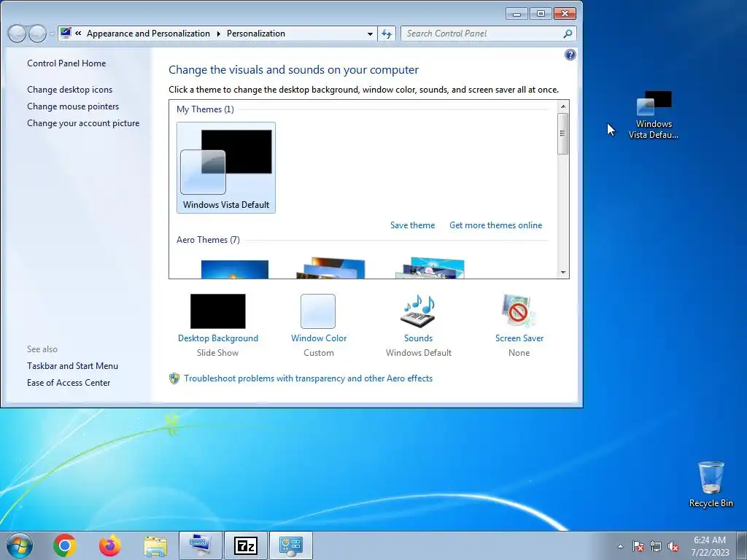Select the Windows Vista Default theme thumbnail
The image size is (747, 560).
click(x=226, y=167)
